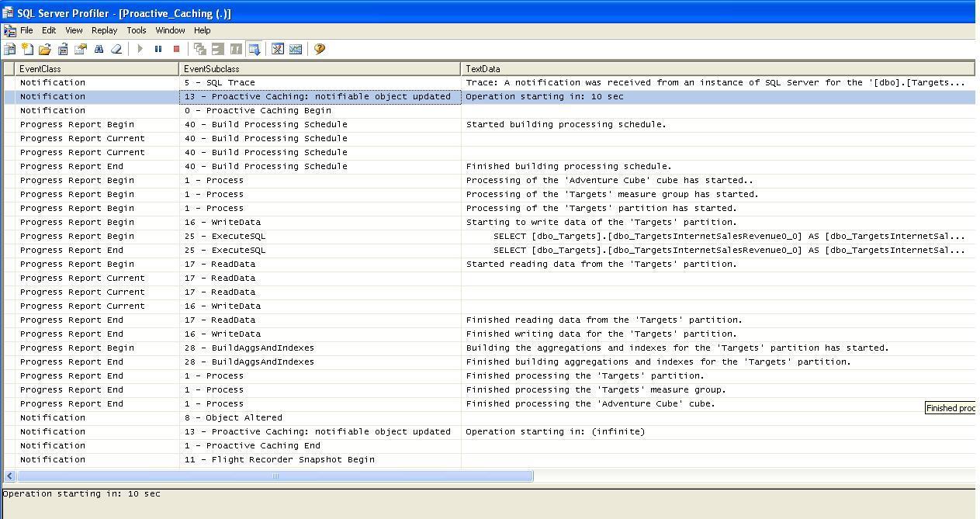The height and width of the screenshot is (519, 980).
Task: Click 'Finished building aggregations and indexes' text
Action: (x=658, y=362)
